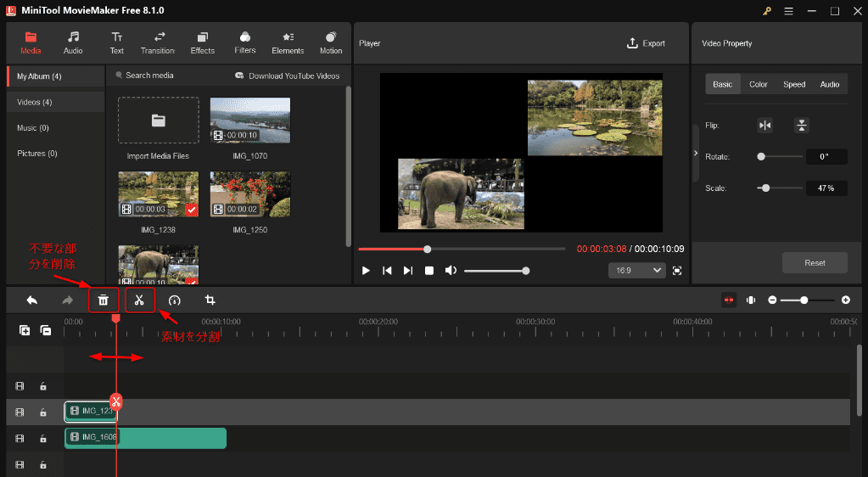Viewport: 868px width, 477px height.
Task: Toggle lock on the IMG_1608 track
Action: coord(43,439)
